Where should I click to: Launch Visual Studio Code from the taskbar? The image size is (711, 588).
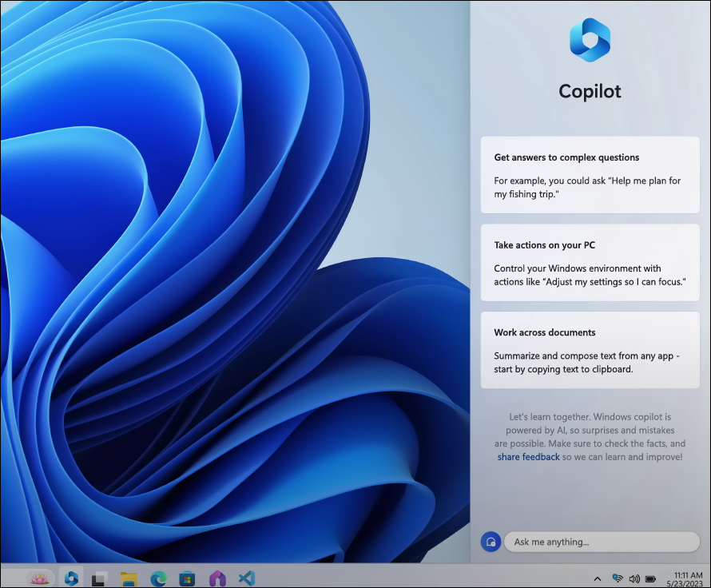tap(246, 577)
